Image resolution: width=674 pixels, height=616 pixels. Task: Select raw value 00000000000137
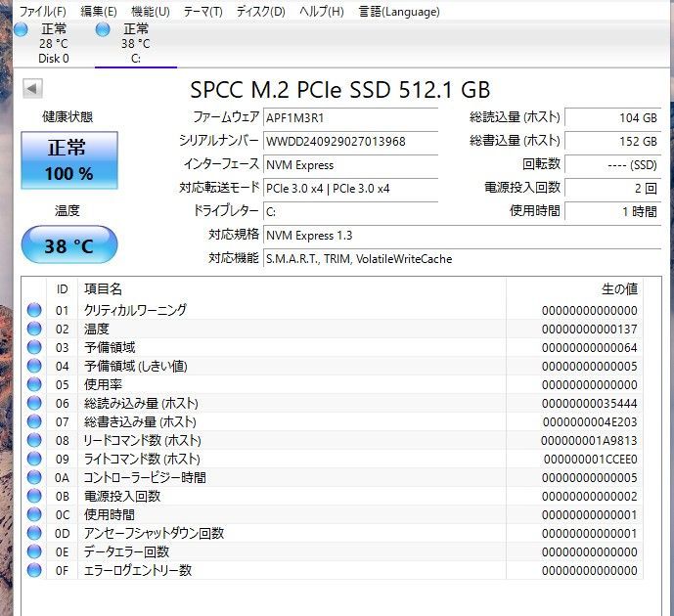(x=589, y=330)
